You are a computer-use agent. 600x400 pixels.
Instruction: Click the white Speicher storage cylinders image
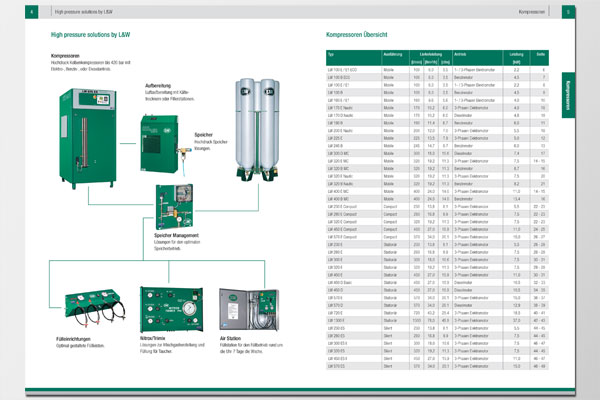point(250,118)
